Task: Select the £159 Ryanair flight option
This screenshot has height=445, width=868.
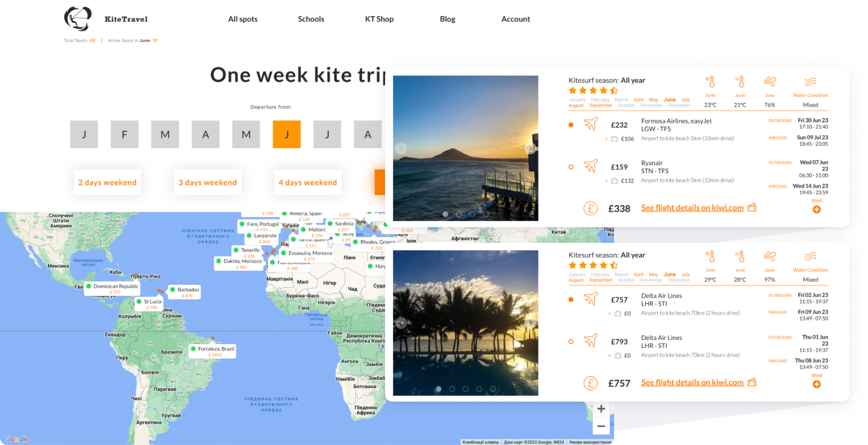Action: point(571,167)
